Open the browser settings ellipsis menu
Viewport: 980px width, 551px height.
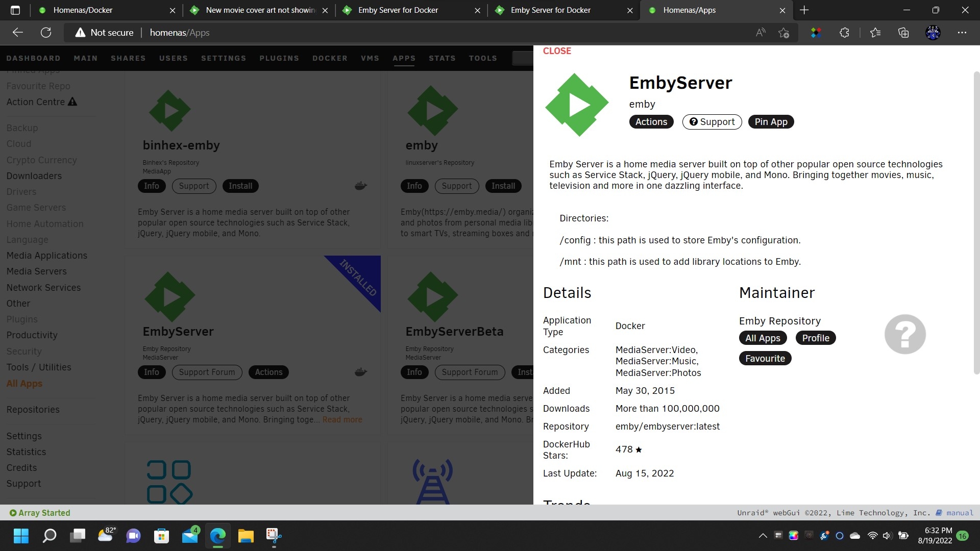(963, 32)
